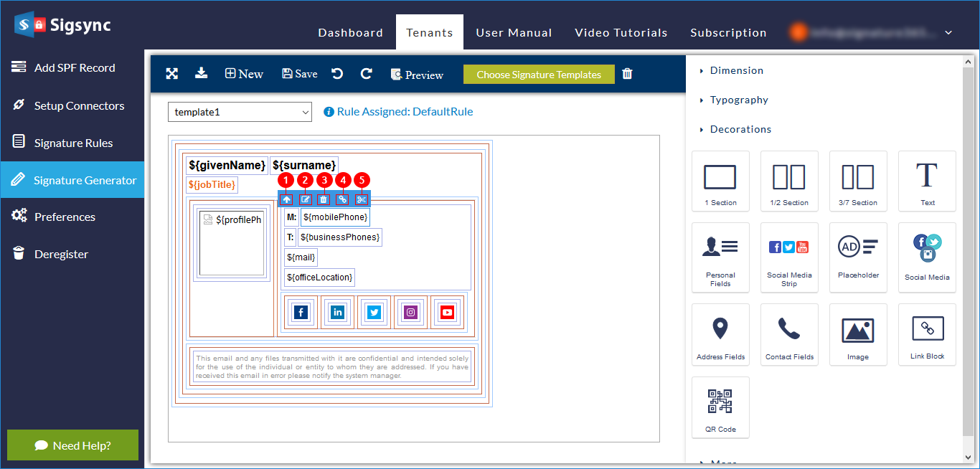Insert the Social Media Strip block
The image size is (980, 469).
789,257
